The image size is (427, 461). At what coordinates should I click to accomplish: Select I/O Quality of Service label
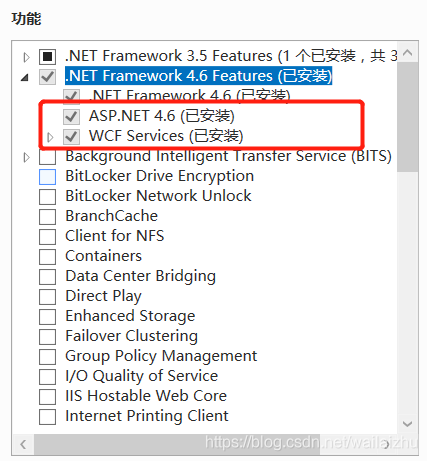tap(142, 376)
